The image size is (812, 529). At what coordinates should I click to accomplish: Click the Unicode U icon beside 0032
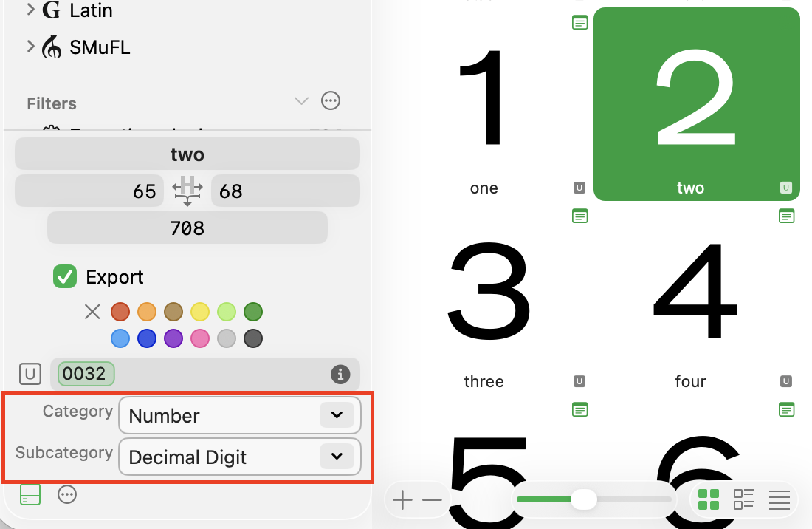click(x=30, y=374)
